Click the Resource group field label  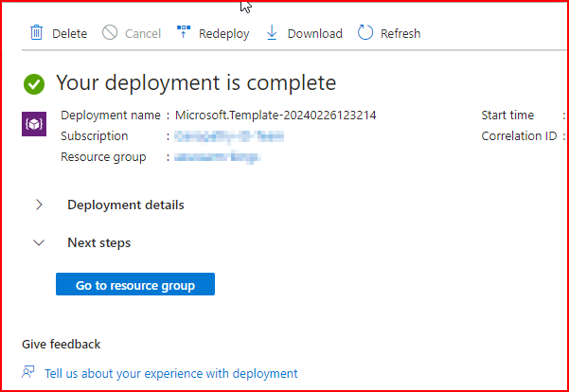click(103, 157)
